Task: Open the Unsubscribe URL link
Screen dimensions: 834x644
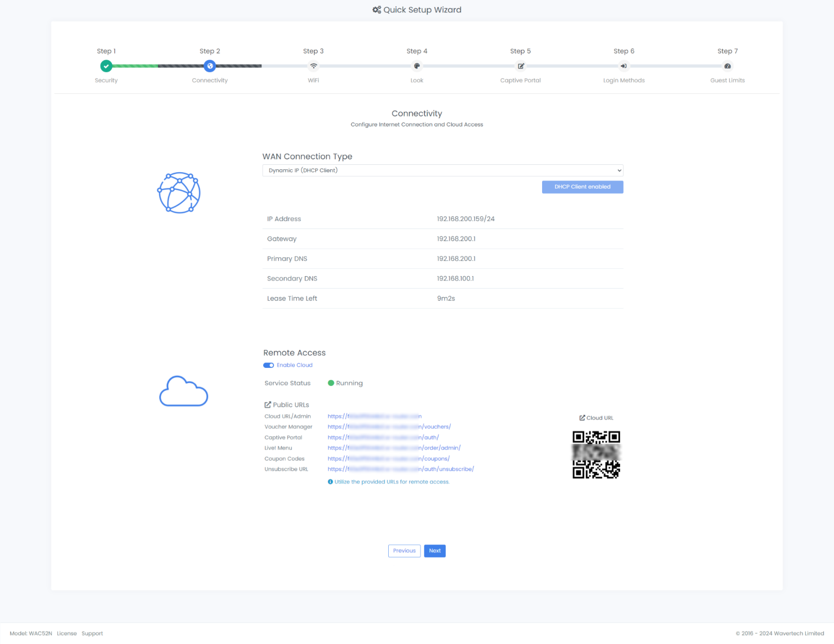Action: point(401,469)
